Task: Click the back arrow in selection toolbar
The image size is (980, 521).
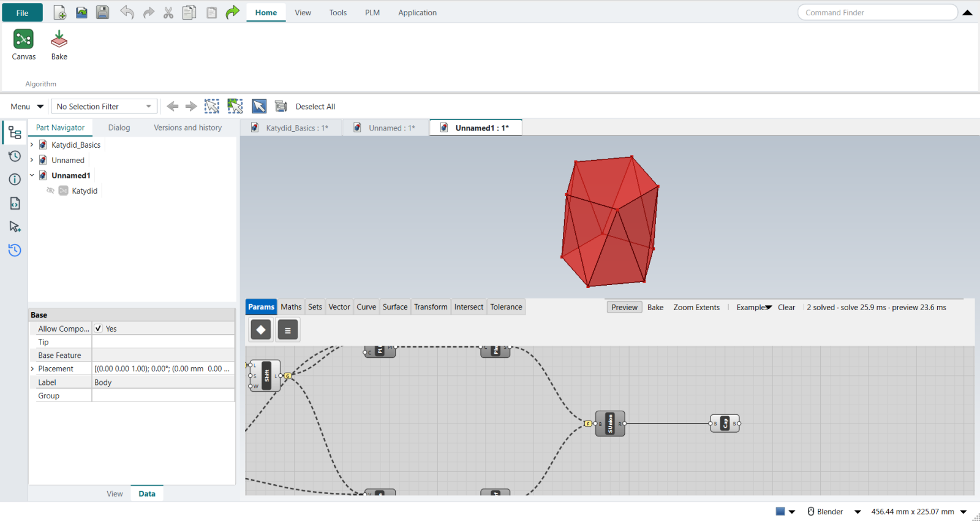Action: coord(173,107)
